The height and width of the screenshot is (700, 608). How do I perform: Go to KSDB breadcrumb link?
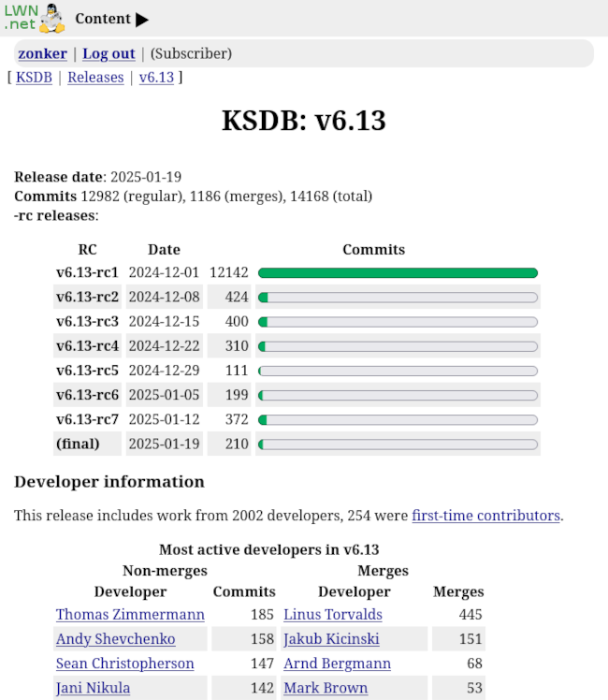[35, 77]
